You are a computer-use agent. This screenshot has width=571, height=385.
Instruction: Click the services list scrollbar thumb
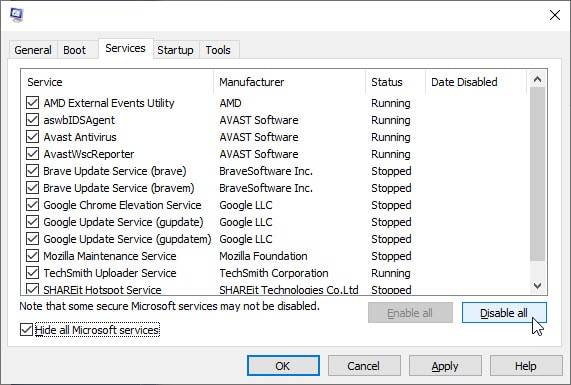537,174
